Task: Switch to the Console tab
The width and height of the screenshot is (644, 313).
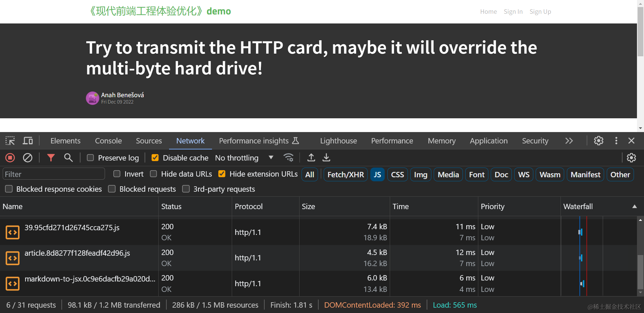Action: pyautogui.click(x=108, y=141)
